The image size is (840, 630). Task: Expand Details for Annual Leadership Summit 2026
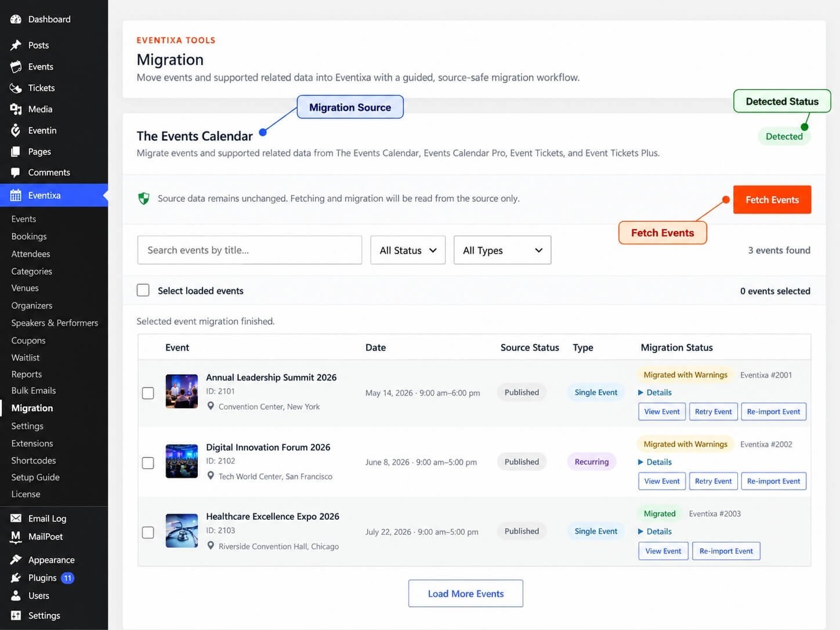click(654, 392)
